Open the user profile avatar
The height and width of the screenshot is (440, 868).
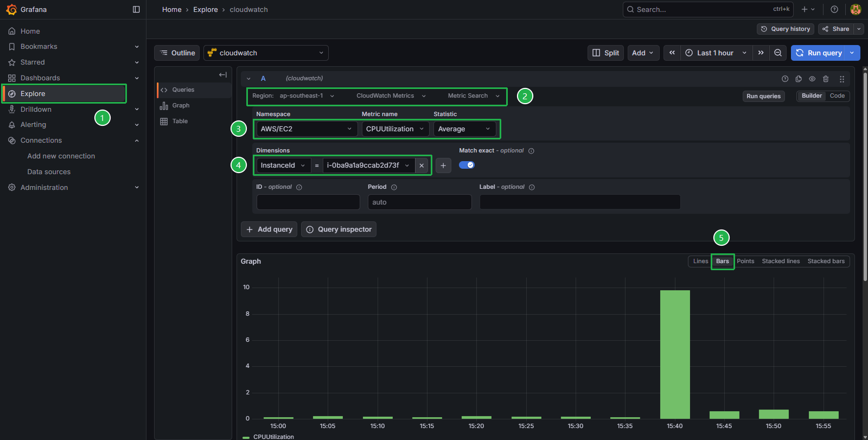coord(856,9)
